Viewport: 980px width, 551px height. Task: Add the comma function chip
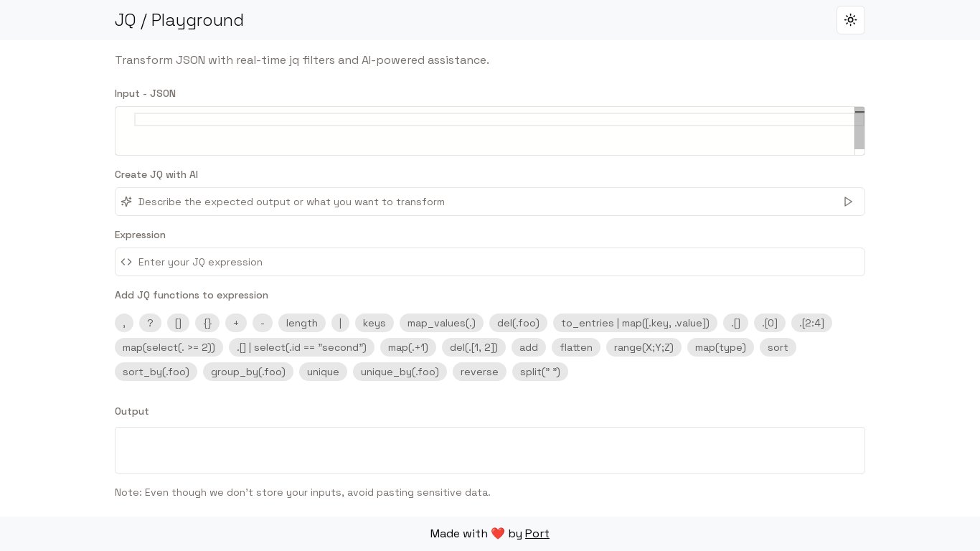pyautogui.click(x=124, y=323)
